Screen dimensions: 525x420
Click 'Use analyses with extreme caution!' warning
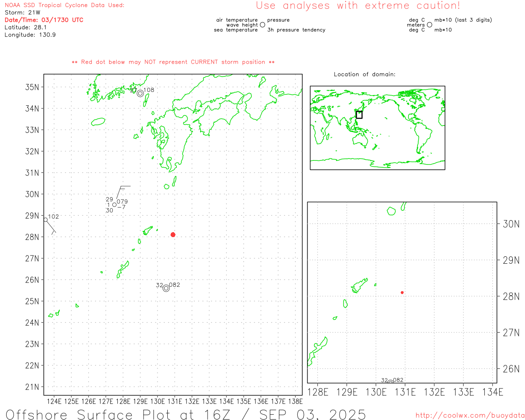click(x=358, y=6)
